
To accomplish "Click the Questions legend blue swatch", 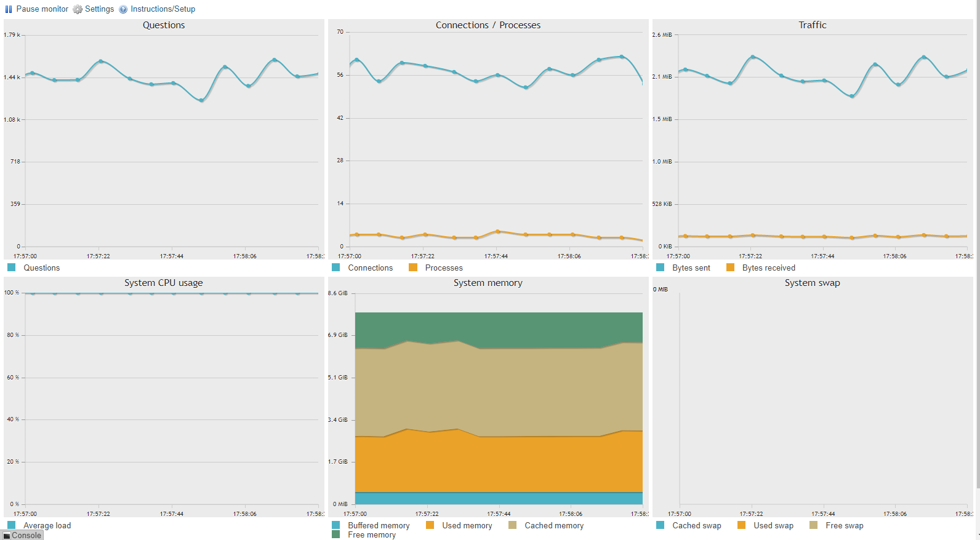I will pos(11,268).
